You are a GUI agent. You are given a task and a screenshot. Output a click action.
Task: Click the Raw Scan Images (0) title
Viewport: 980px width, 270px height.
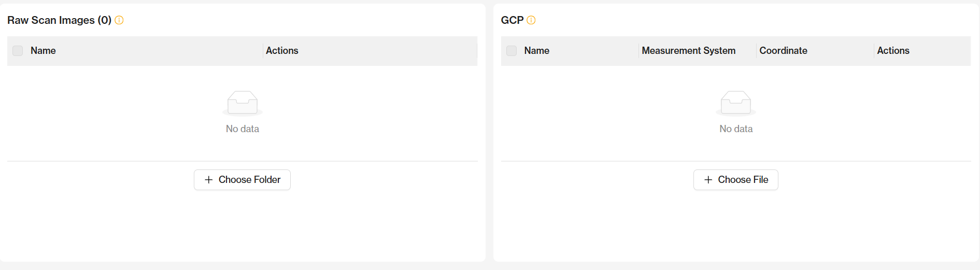click(59, 20)
